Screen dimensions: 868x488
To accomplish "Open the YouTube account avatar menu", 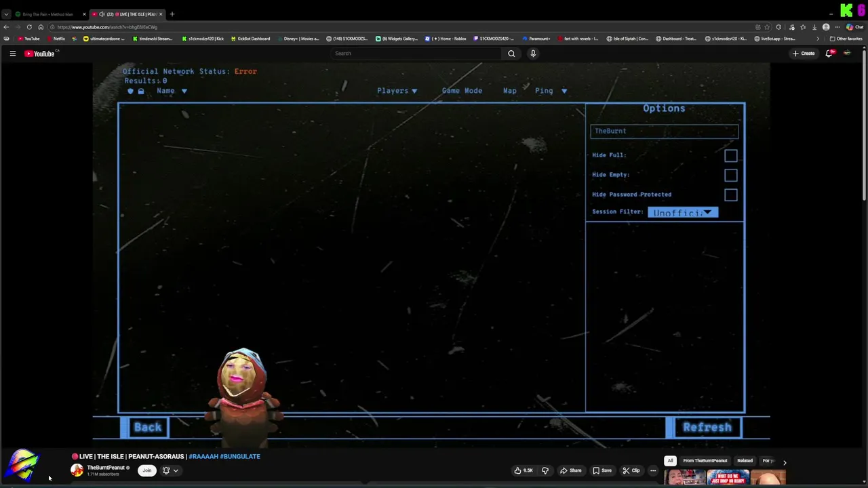I will coord(847,54).
